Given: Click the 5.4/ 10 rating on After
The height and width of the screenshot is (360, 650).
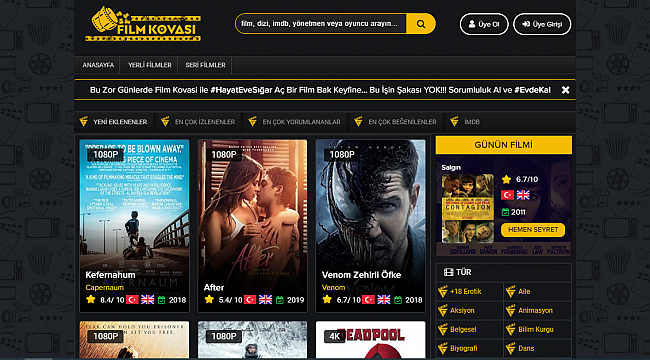Looking at the screenshot, I should (x=230, y=299).
